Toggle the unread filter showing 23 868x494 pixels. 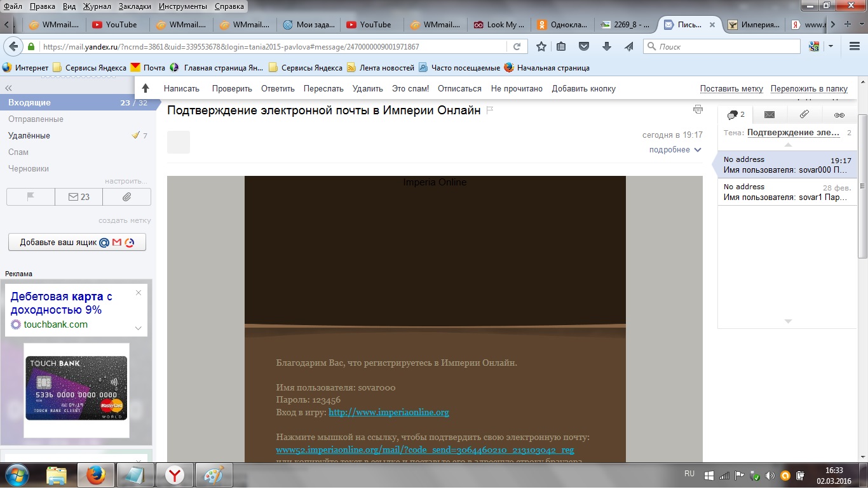tap(79, 197)
